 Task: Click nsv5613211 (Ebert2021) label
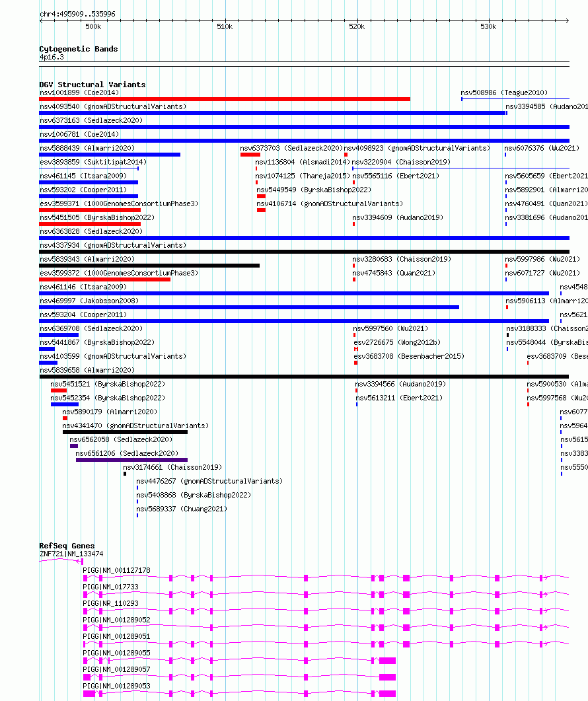coord(399,398)
